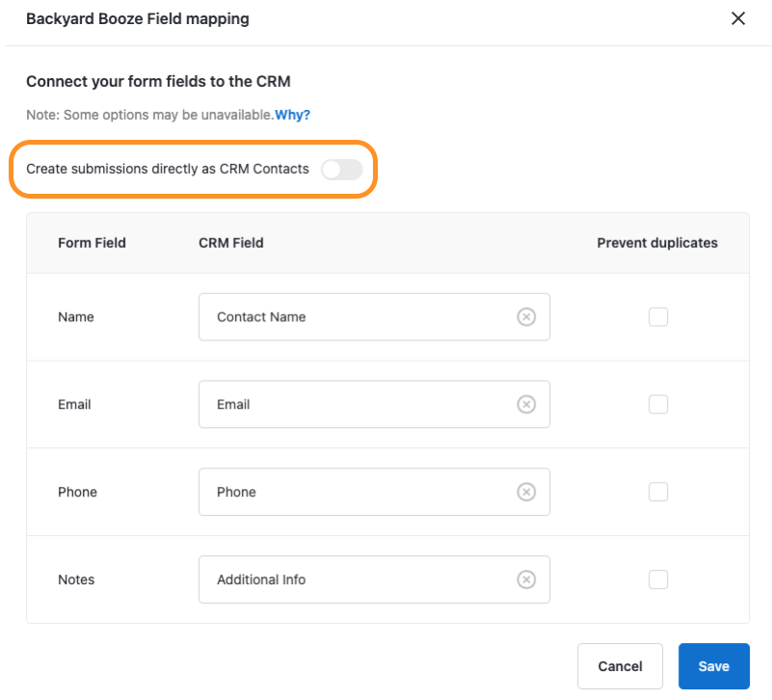This screenshot has height=700, width=772.
Task: Clear the Contact Name CRM field mapping
Action: click(x=526, y=317)
